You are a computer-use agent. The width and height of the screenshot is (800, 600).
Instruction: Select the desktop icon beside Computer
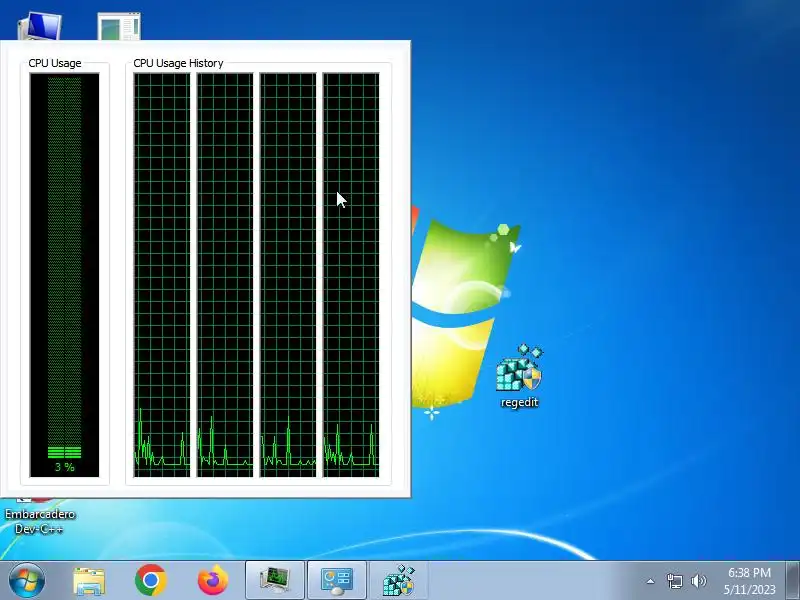click(x=119, y=27)
